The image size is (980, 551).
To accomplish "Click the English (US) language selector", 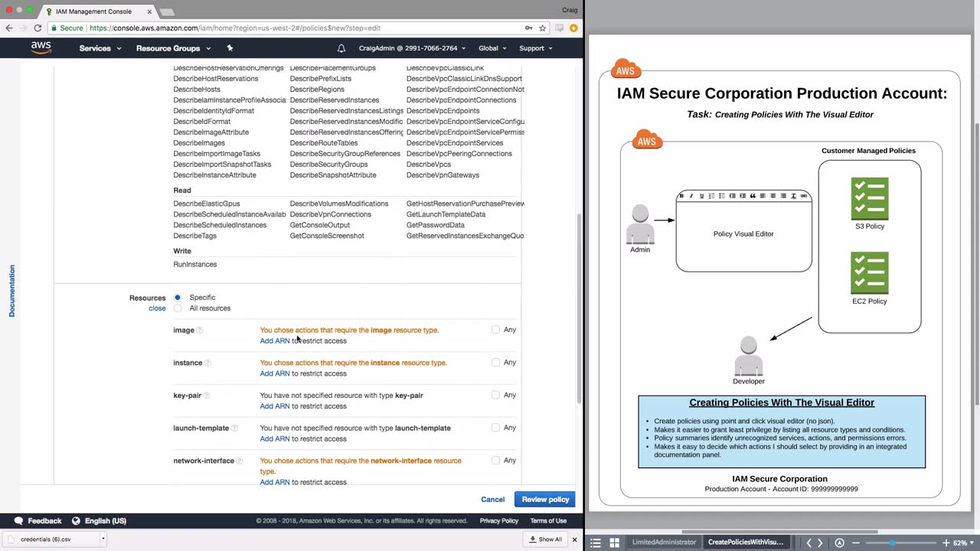I will tap(106, 521).
